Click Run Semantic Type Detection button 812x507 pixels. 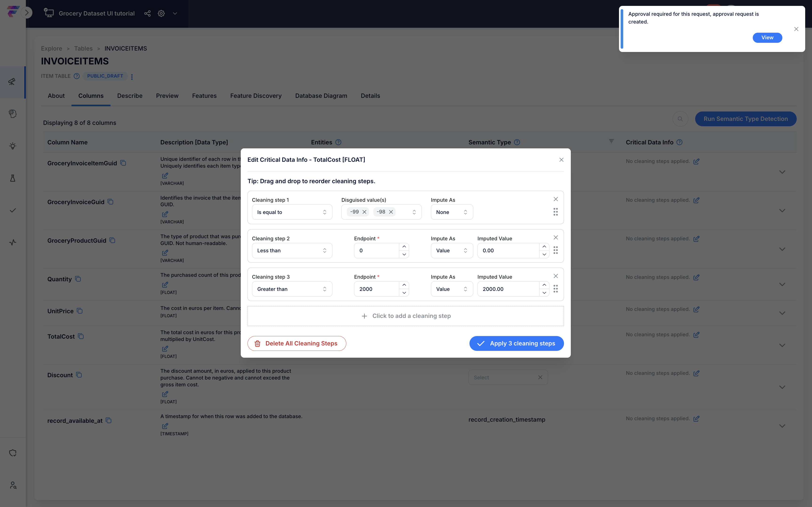(x=746, y=119)
